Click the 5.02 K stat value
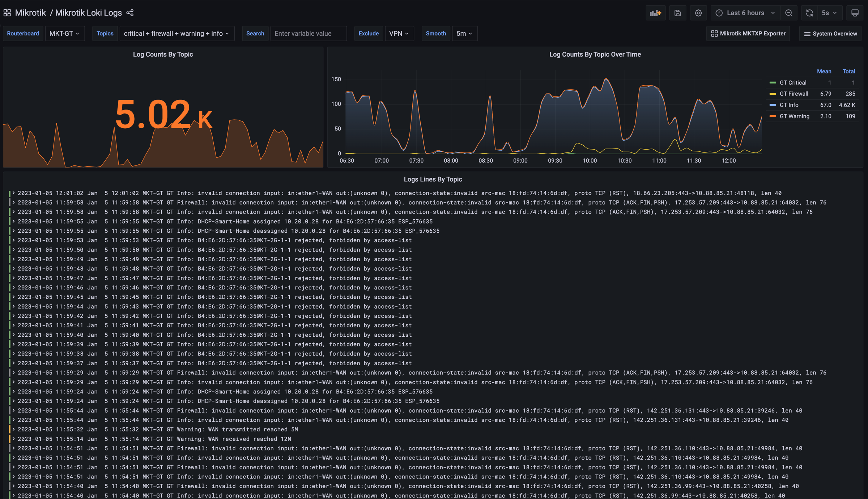The width and height of the screenshot is (868, 499). [x=163, y=114]
